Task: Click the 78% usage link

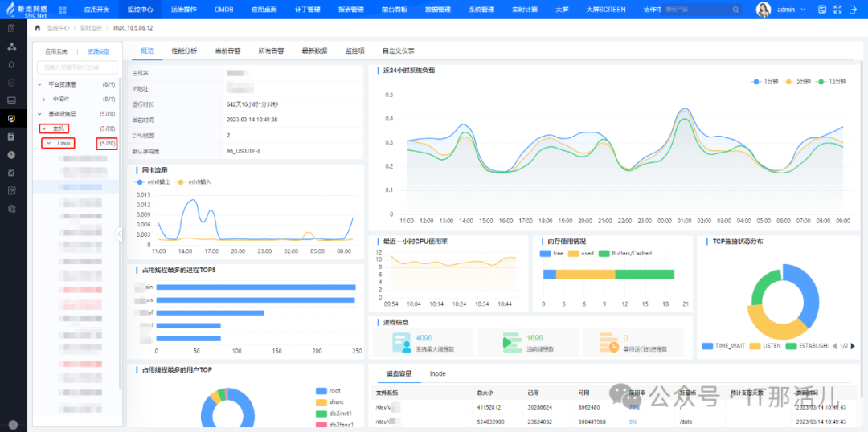Action: pos(634,407)
